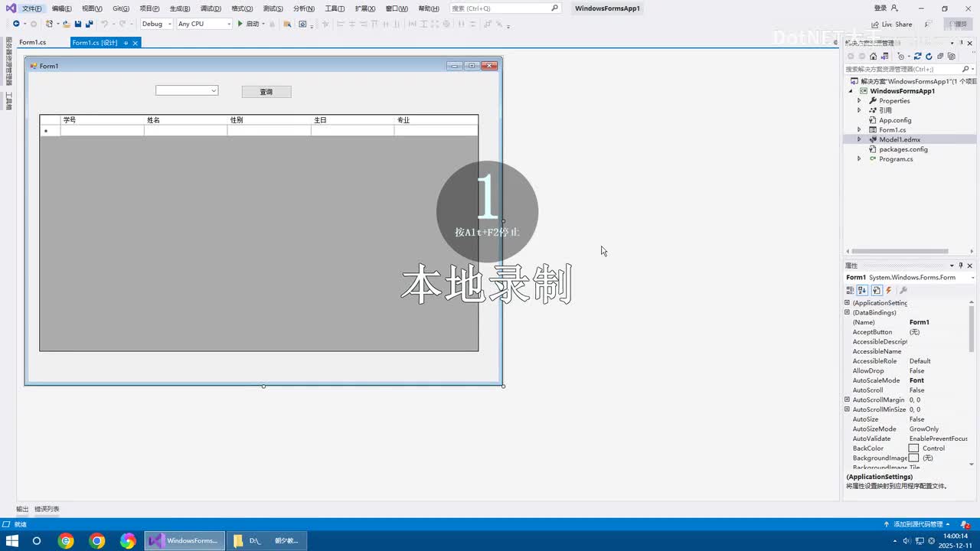Open the 调试(D) menu
980x551 pixels.
click(211, 8)
